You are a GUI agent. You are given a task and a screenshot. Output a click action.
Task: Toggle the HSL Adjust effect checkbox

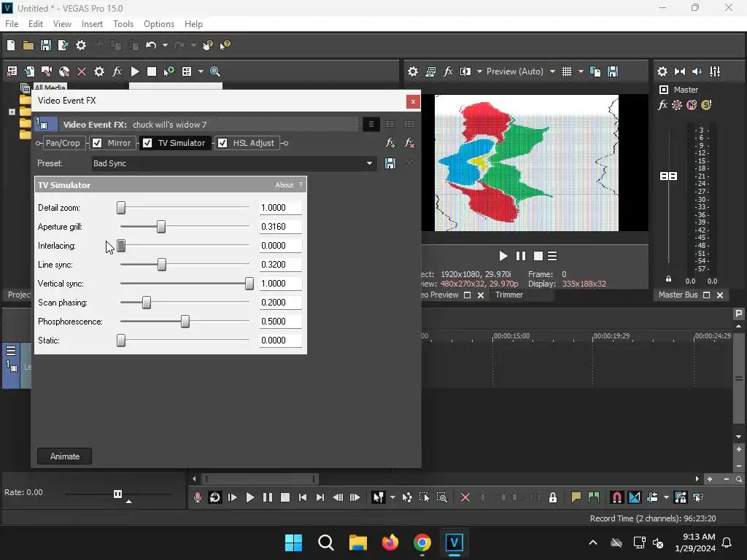click(222, 143)
